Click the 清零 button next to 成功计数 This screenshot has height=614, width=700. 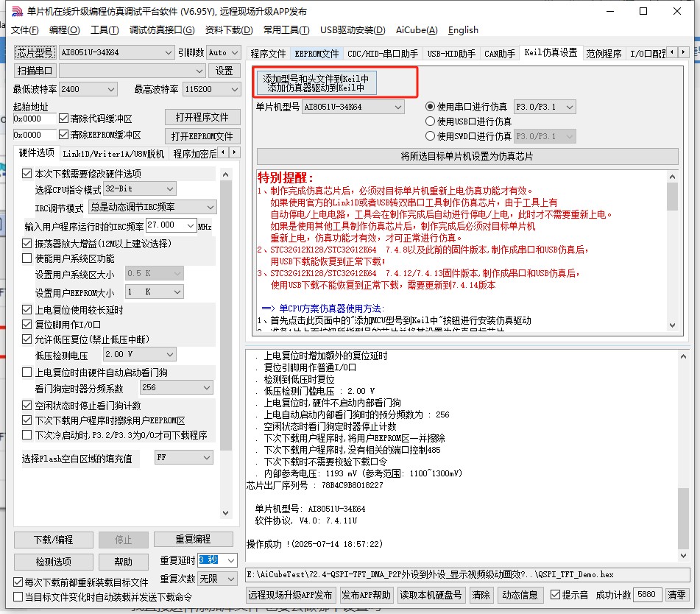pos(676,595)
